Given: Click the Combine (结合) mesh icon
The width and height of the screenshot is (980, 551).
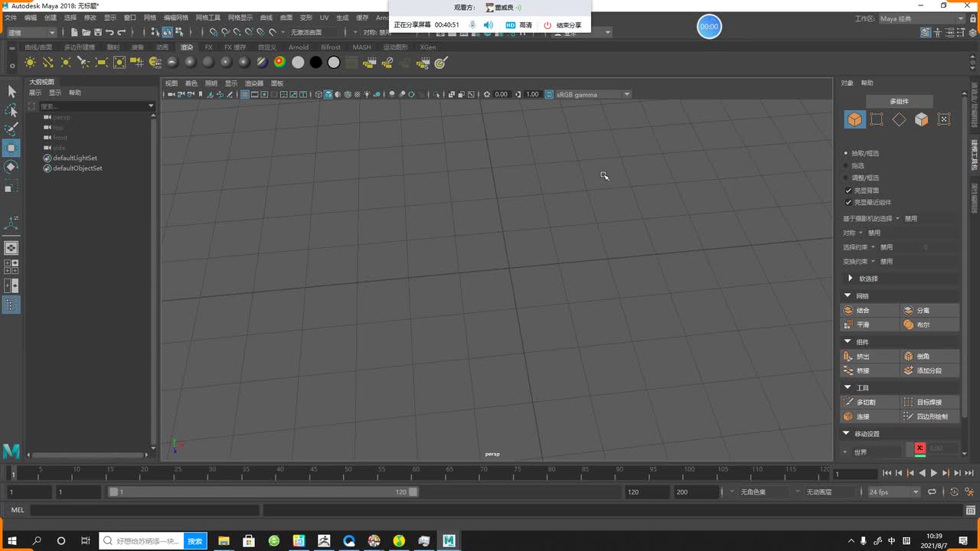Looking at the screenshot, I should click(848, 311).
